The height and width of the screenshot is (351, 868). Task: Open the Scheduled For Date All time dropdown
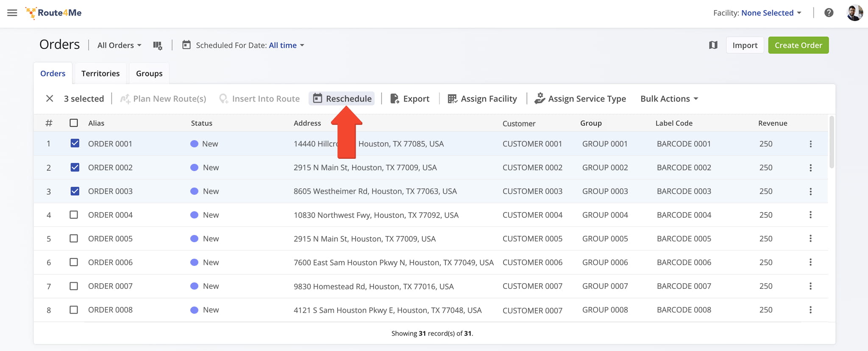coord(287,45)
